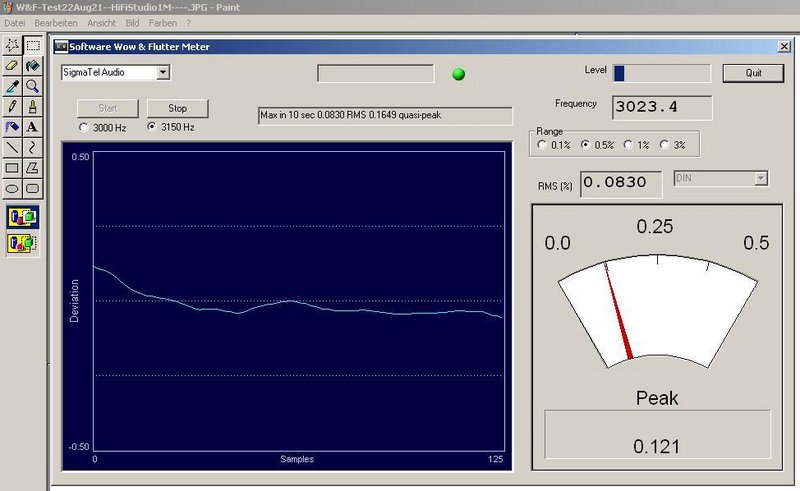
Task: Click the deviation trace in the graph
Action: click(298, 302)
